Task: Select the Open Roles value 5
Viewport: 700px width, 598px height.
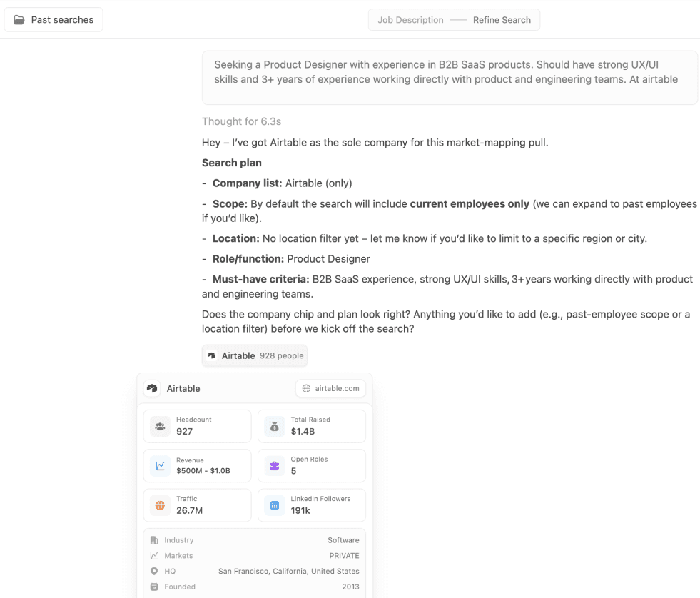Action: [293, 471]
